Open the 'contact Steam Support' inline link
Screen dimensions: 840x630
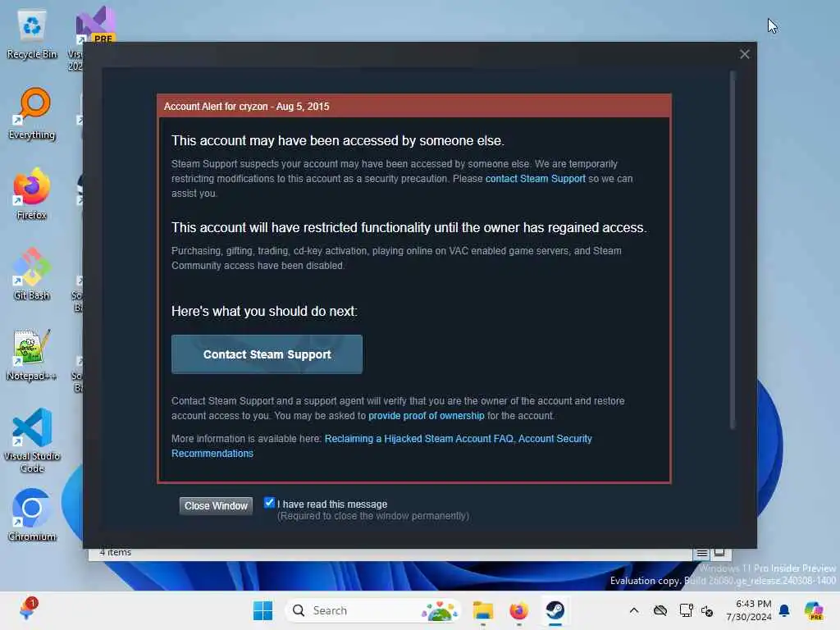pos(535,178)
